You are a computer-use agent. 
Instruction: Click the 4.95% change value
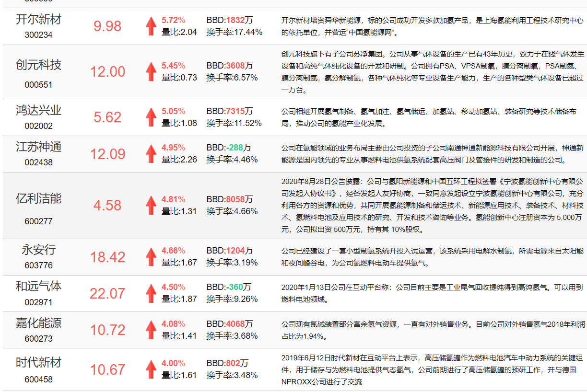point(173,148)
